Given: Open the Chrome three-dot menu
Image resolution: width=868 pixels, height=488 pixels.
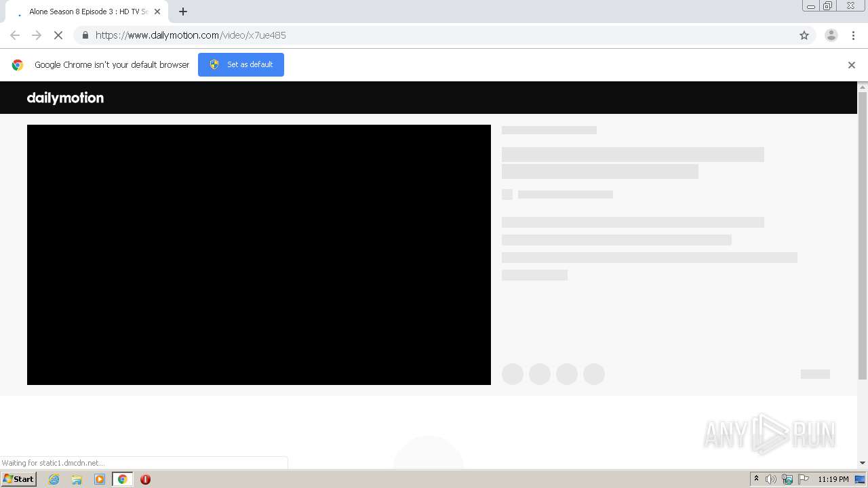Looking at the screenshot, I should point(853,35).
